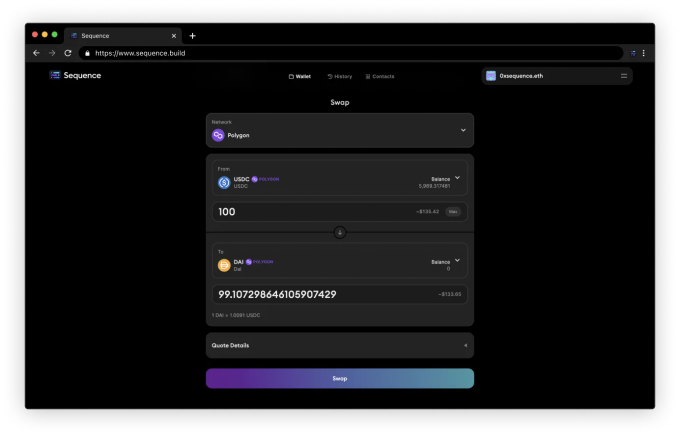Open the History tab

[x=340, y=76]
